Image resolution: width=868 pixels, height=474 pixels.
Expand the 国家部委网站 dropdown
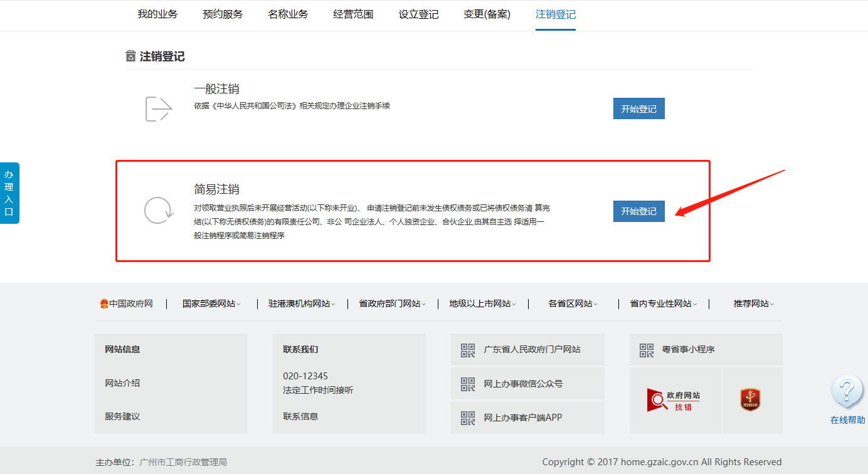[x=211, y=303]
